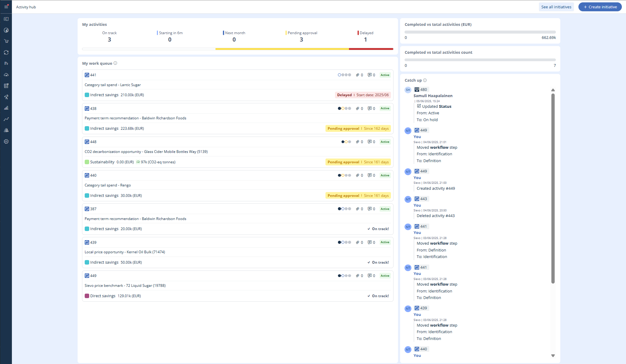Open the CO2 cloud sidebar icon
The image size is (626, 364).
(x=6, y=75)
